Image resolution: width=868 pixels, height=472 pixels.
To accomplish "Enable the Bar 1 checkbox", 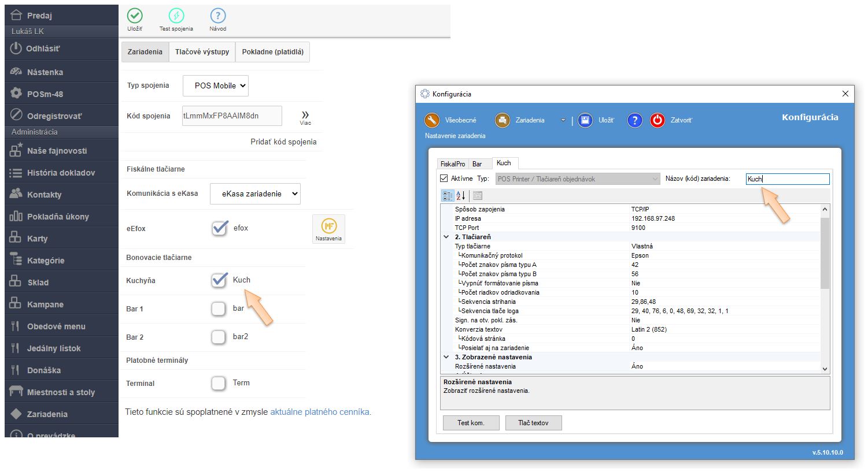I will 219,309.
